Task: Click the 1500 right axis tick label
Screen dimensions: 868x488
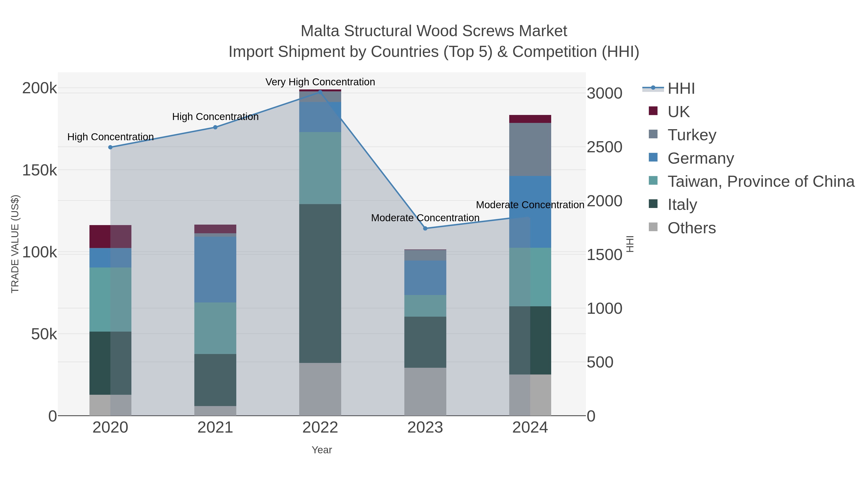Action: point(604,255)
